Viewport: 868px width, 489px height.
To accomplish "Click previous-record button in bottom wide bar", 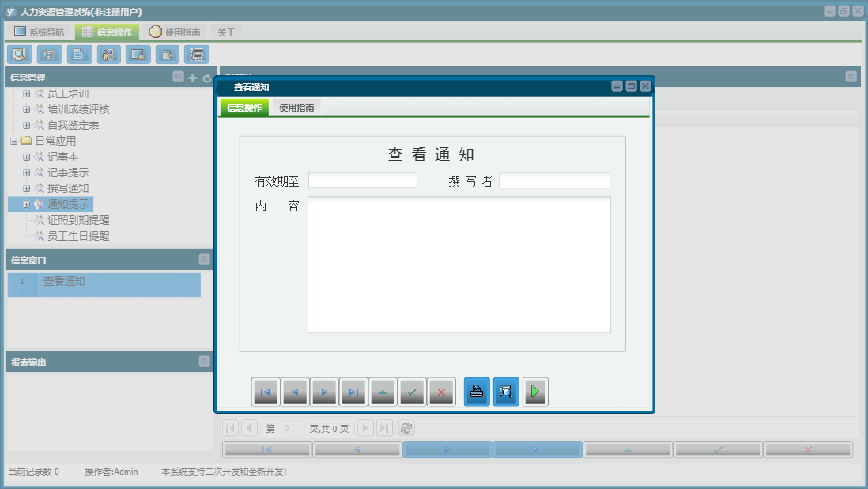I will 357,449.
